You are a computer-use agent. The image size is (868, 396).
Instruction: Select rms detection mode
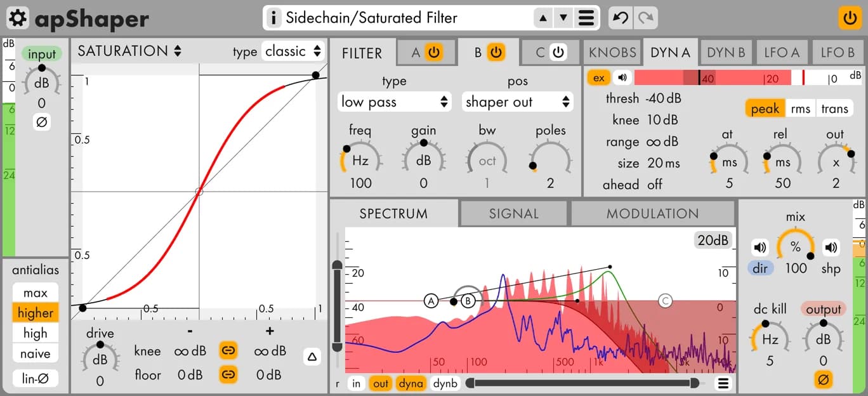pos(801,108)
